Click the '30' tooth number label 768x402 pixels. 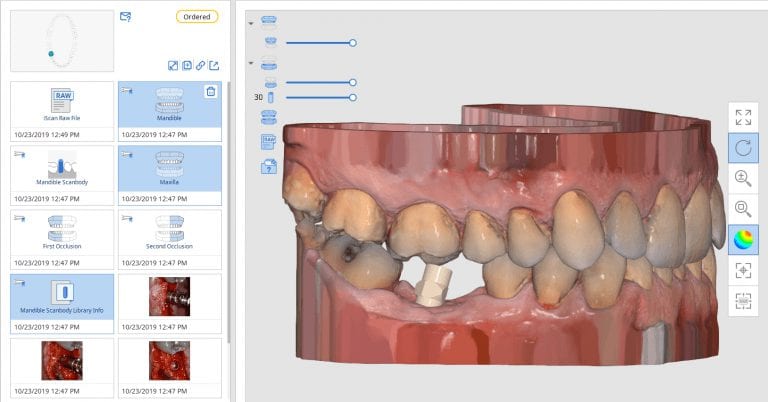click(258, 97)
